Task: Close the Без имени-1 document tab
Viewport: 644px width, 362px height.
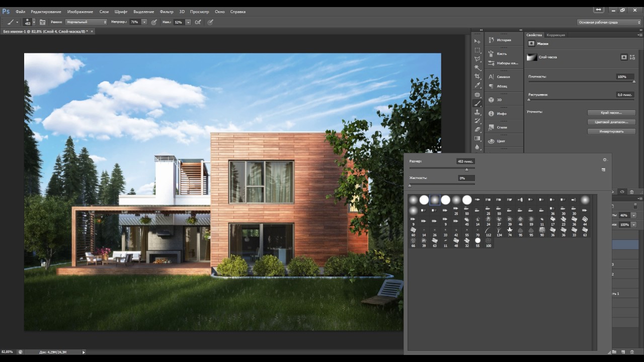Action: coord(92,31)
